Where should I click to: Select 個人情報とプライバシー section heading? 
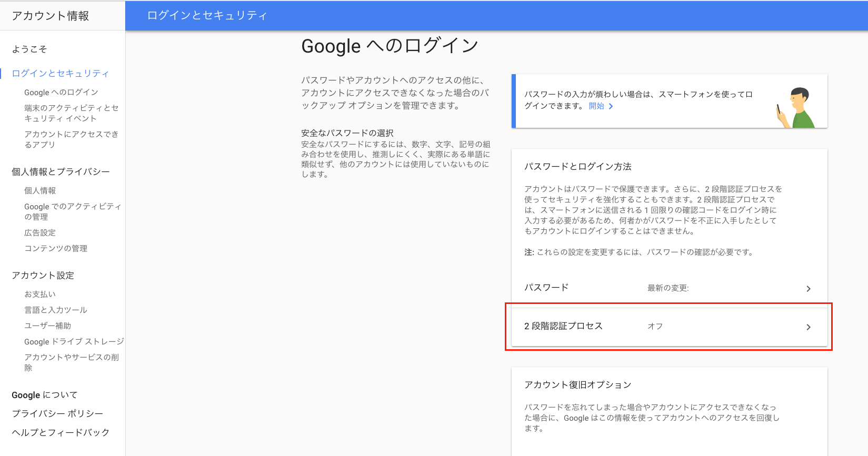pos(61,171)
